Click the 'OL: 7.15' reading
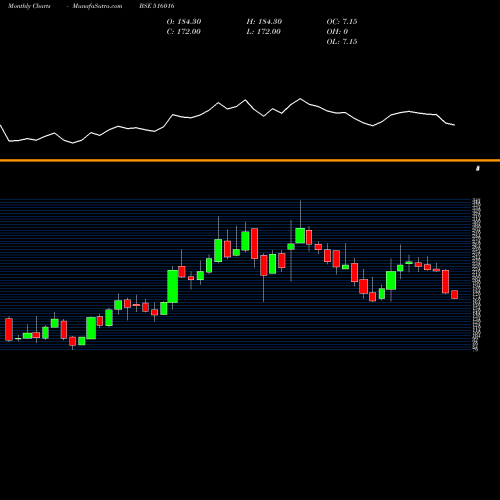The width and height of the screenshot is (500, 500). (x=342, y=42)
